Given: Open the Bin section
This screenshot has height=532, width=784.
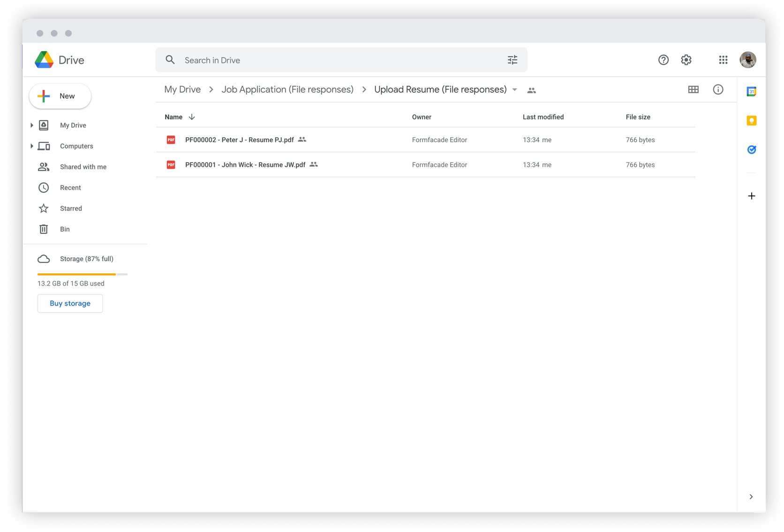Looking at the screenshot, I should (65, 229).
